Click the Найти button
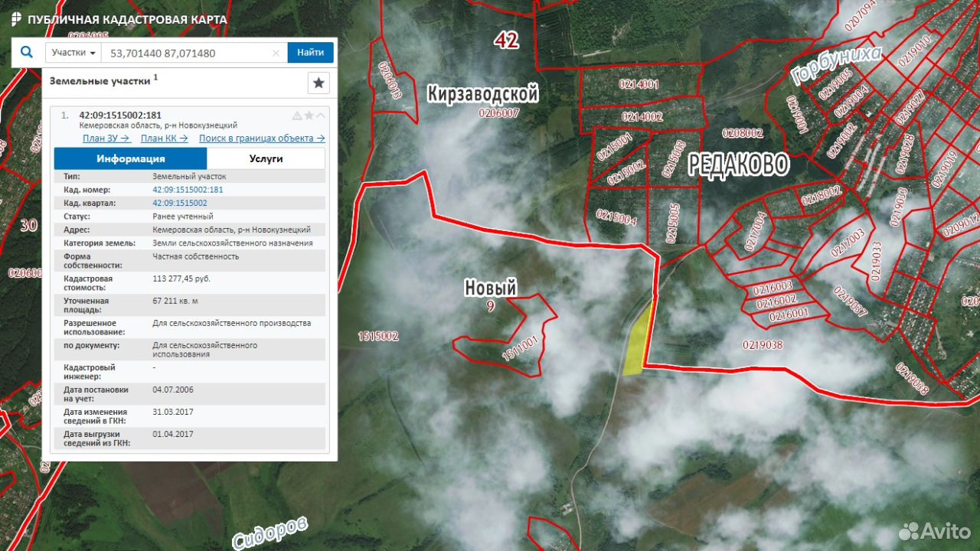 (310, 53)
